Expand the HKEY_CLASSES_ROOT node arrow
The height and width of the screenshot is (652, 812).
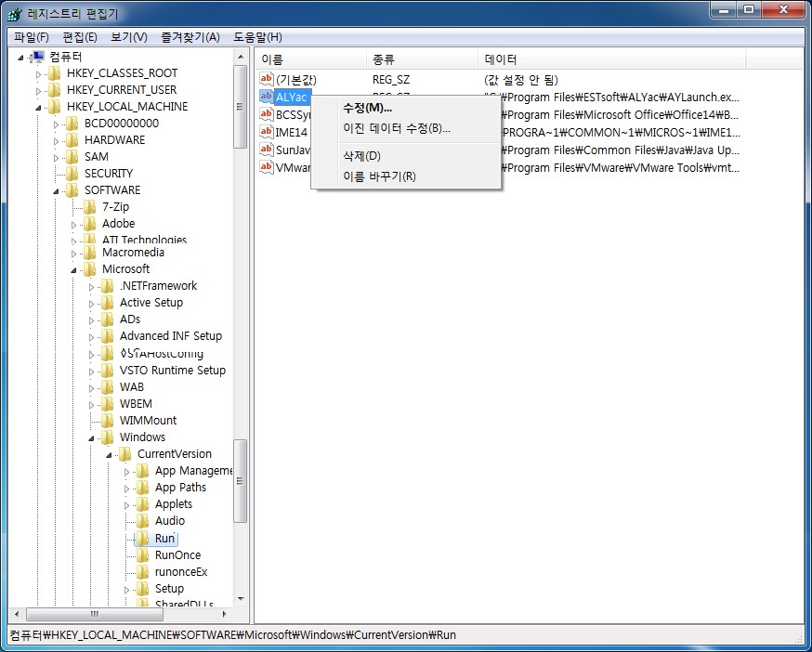click(x=38, y=73)
